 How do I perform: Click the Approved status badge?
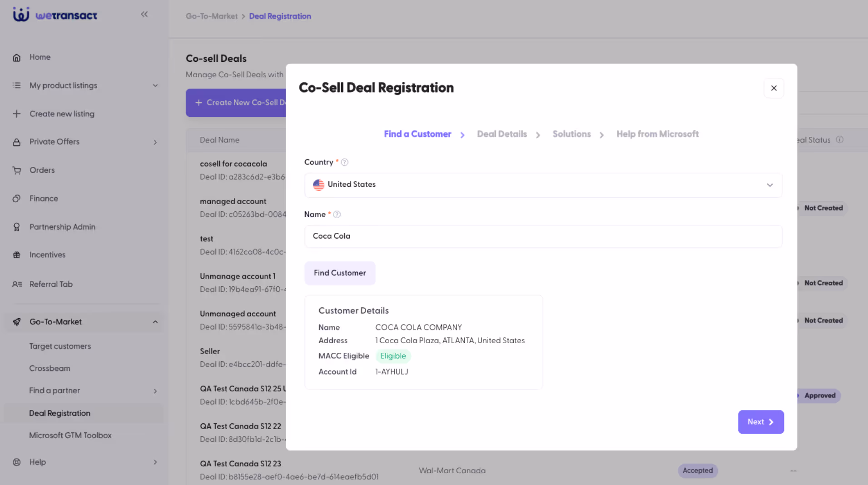(x=819, y=395)
